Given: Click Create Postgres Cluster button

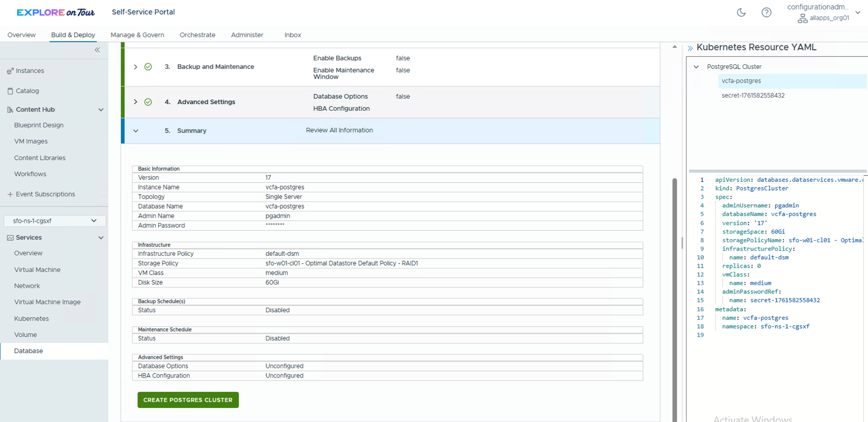Looking at the screenshot, I should point(188,400).
